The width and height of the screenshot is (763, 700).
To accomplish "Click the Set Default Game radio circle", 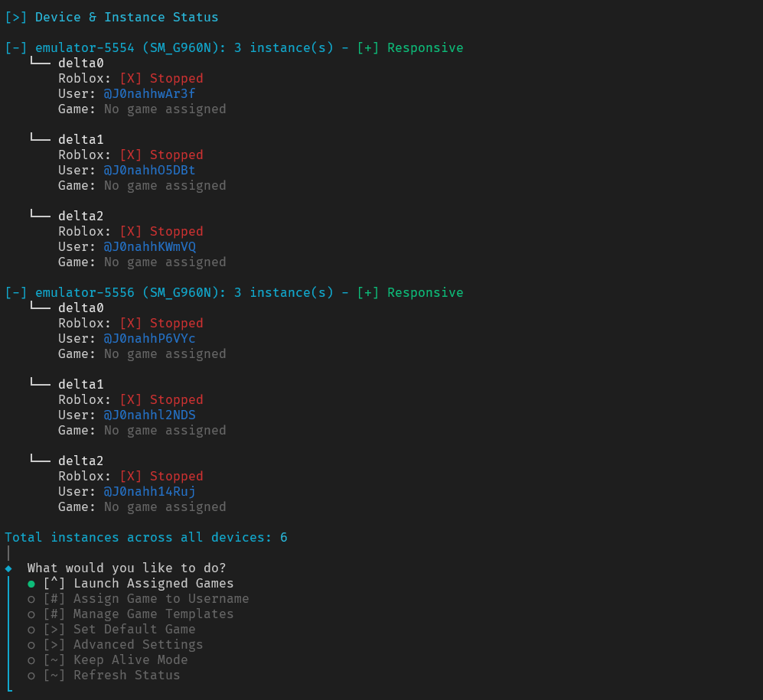I will tap(31, 630).
